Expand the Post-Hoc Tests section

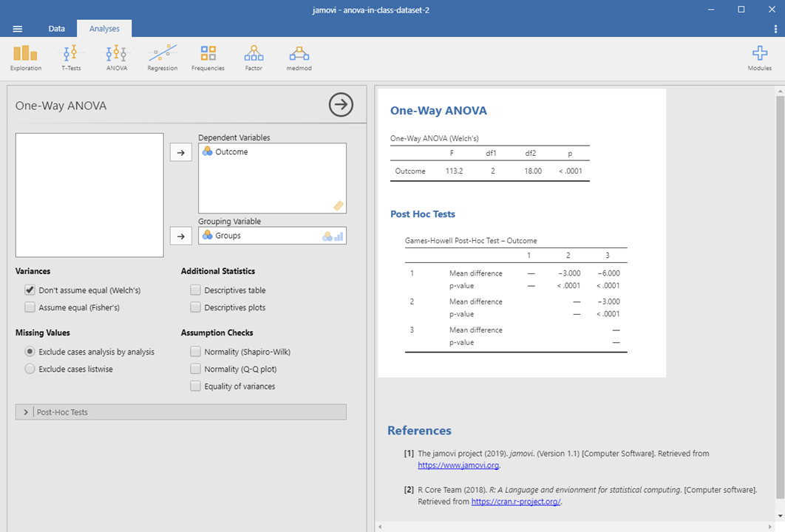(x=27, y=412)
